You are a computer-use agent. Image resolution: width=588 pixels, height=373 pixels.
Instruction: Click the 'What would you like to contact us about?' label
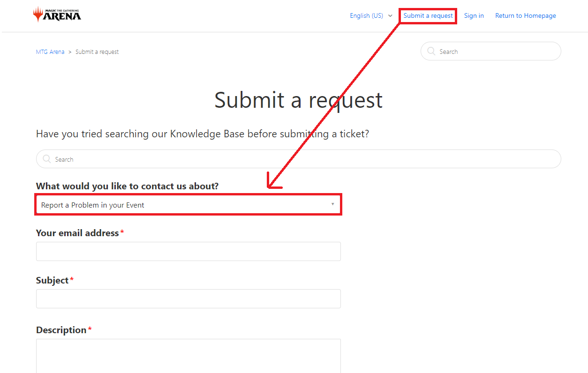click(127, 186)
